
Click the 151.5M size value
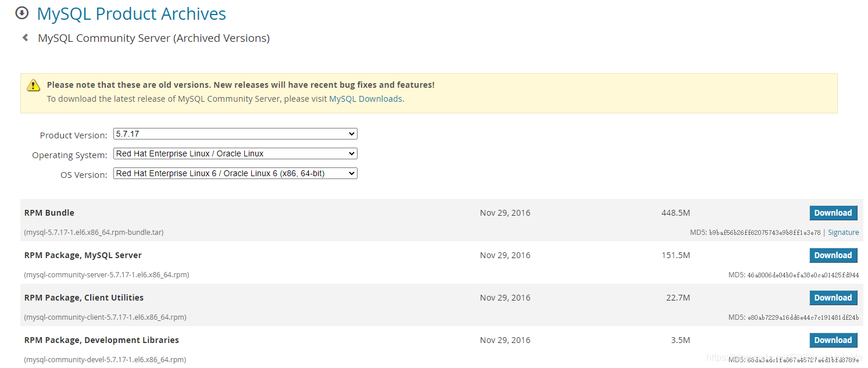point(676,255)
